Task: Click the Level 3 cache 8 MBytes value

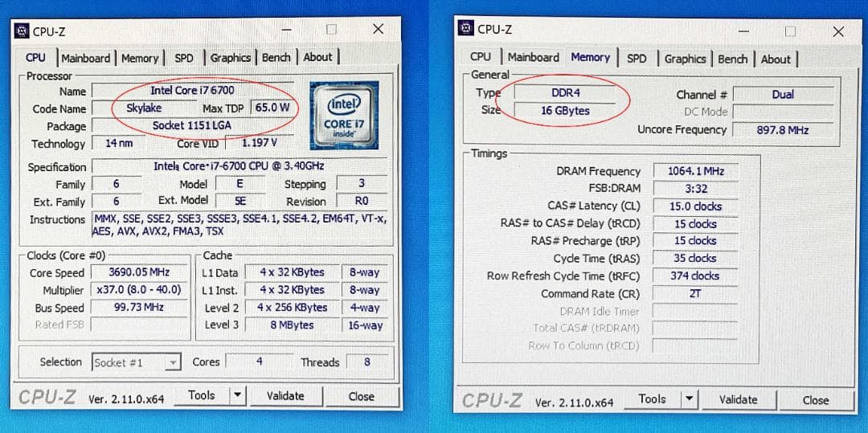Action: (x=292, y=325)
